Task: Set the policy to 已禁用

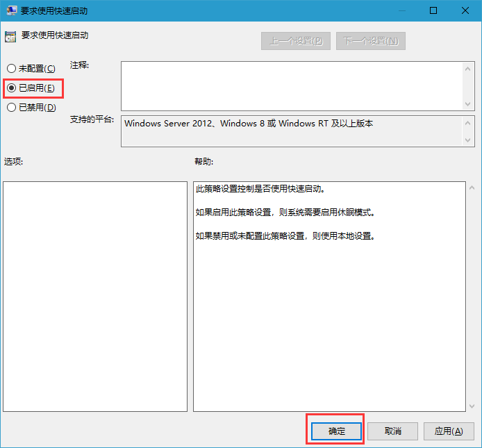Action: 11,108
